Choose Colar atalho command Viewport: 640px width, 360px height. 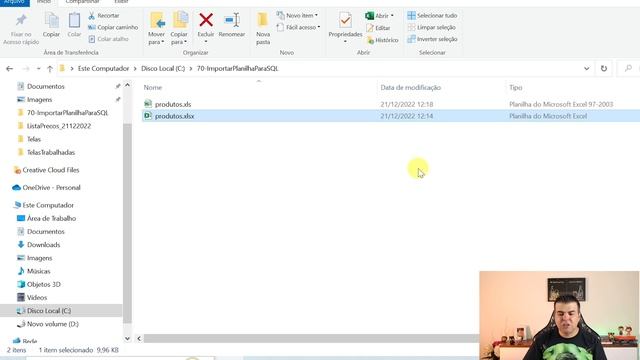point(109,39)
